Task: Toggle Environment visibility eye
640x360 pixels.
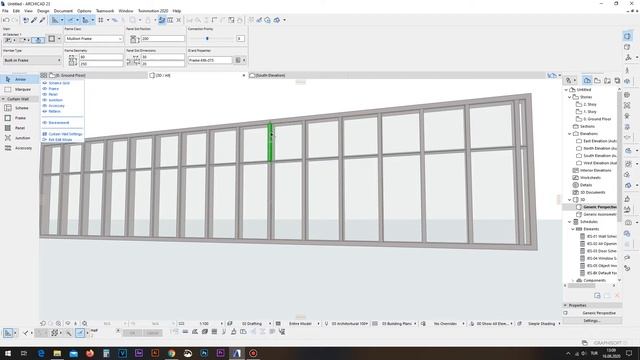Action: point(45,122)
